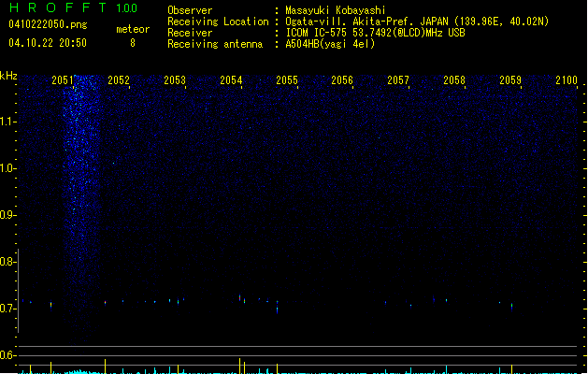Screen dimensions: 588x374
Task: Click the 1.0 kHz frequency label
Action: 7,168
